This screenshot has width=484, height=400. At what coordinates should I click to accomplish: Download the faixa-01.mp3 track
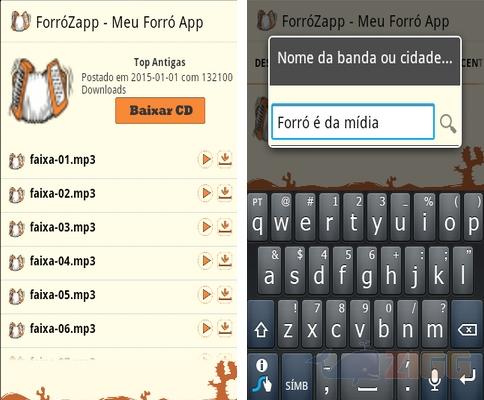click(225, 159)
